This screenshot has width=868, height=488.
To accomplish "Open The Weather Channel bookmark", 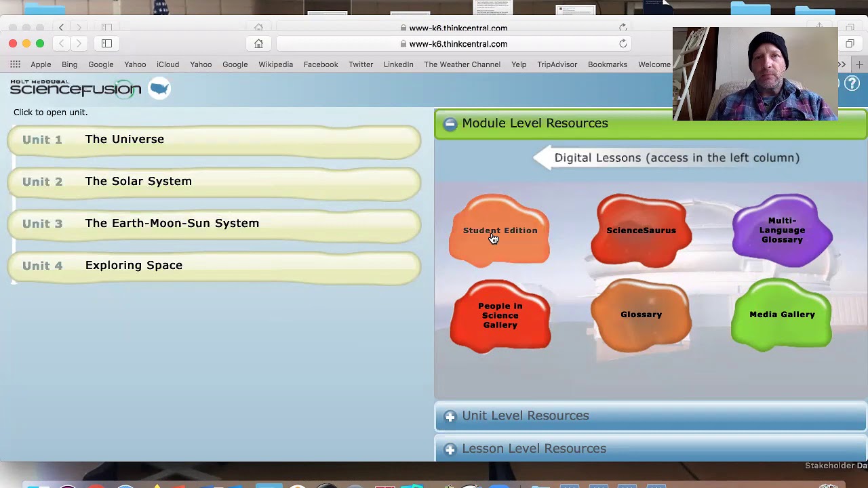I will click(x=462, y=64).
